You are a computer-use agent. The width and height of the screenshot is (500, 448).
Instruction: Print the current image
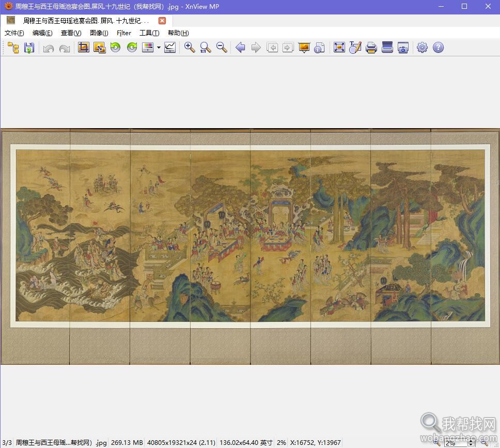pyautogui.click(x=371, y=48)
